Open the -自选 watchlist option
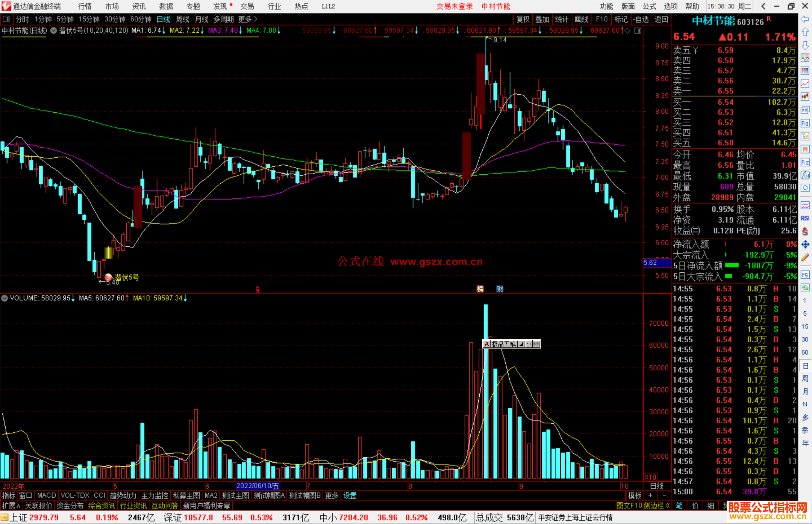Viewport: 812px width, 524px height. [x=641, y=19]
